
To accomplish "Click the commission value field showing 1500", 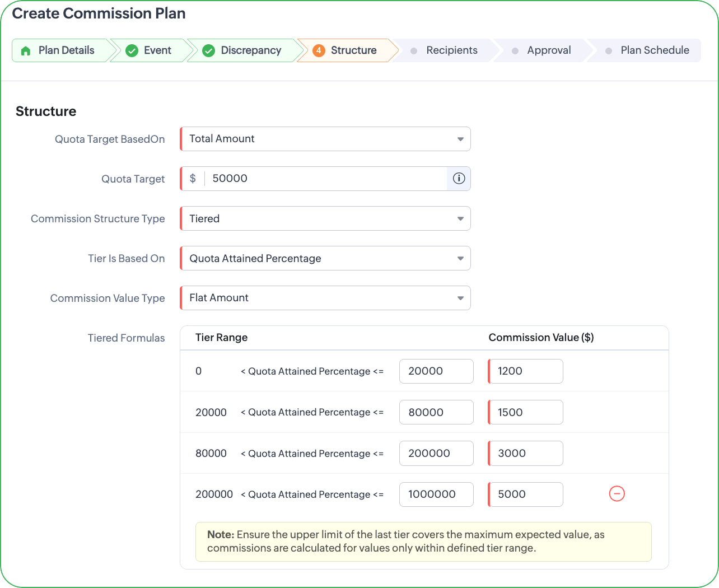I will [525, 412].
